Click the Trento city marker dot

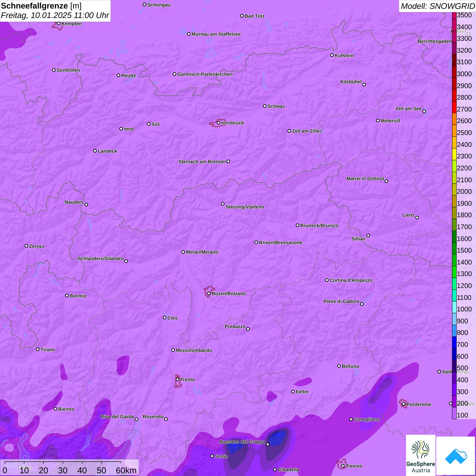pyautogui.click(x=177, y=379)
